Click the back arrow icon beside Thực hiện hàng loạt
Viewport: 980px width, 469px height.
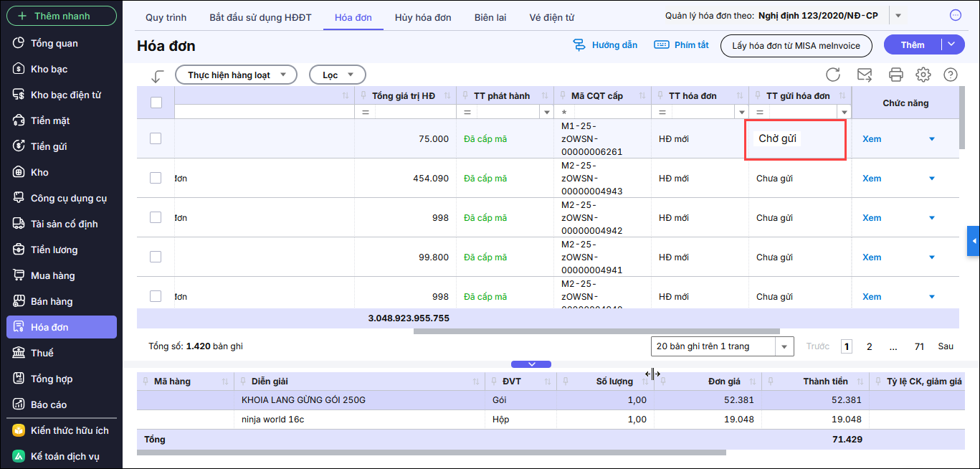(158, 76)
